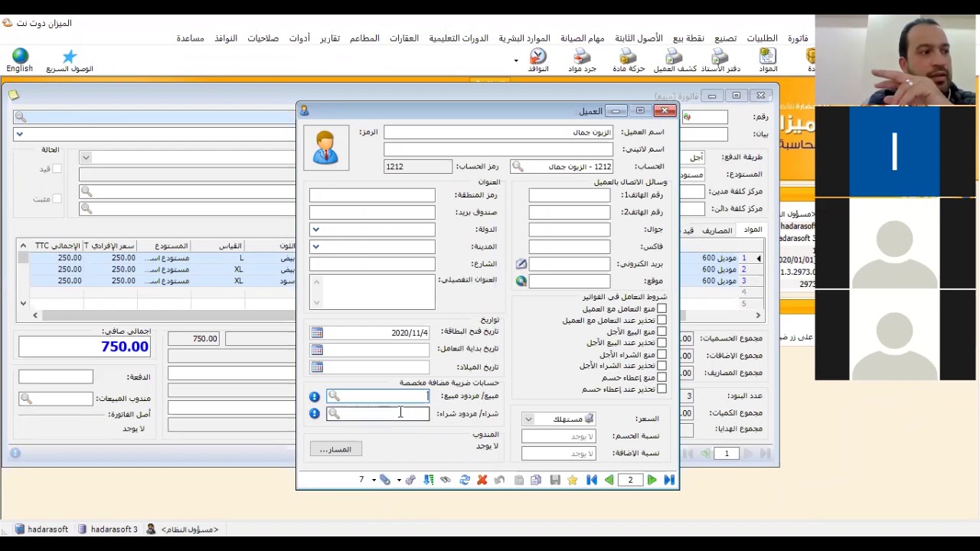Click the paste clipboard icon in dialog toolbar
The width and height of the screenshot is (980, 551).
518,481
